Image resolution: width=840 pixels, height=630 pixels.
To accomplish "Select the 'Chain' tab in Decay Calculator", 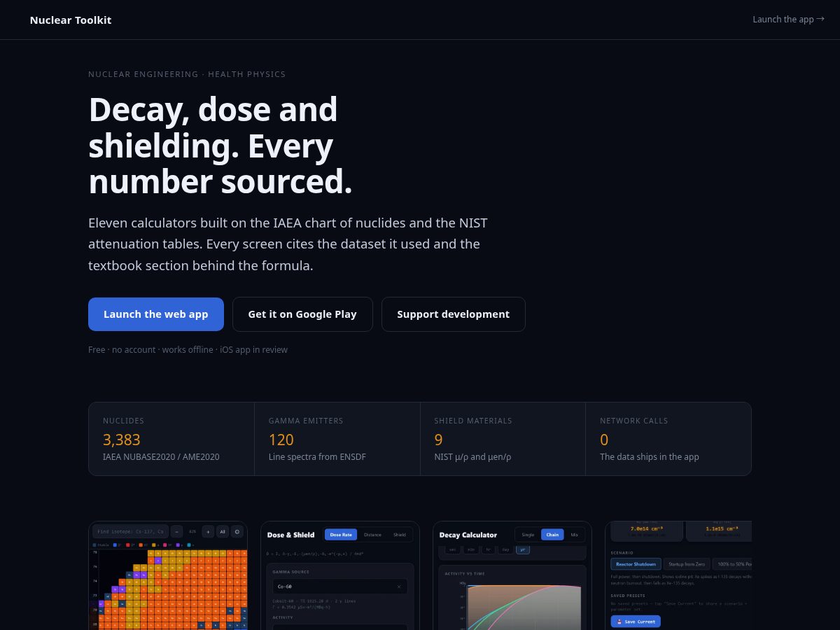I will tap(552, 535).
